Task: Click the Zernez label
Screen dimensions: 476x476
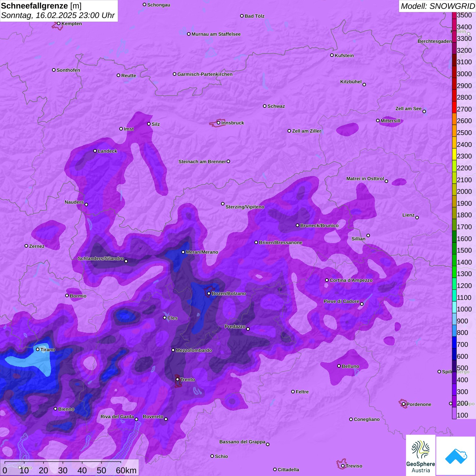Action: [x=37, y=246]
